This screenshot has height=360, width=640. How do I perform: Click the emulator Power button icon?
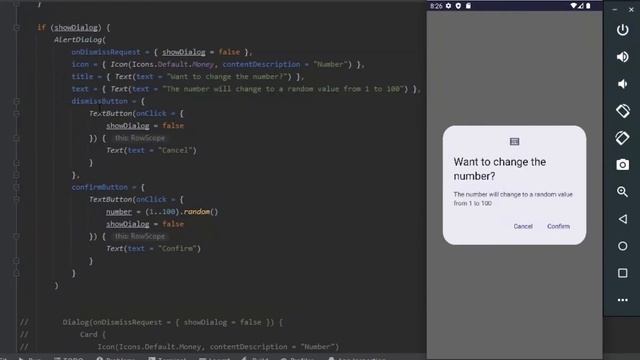click(622, 30)
